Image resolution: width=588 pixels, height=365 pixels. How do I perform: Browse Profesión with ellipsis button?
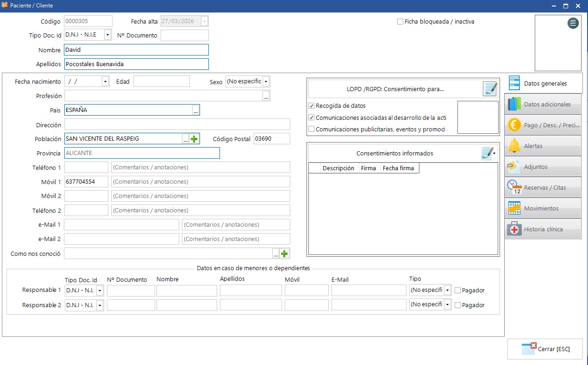click(266, 96)
